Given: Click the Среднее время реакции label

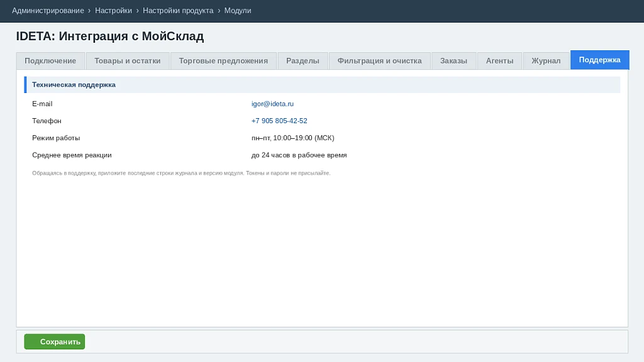Looking at the screenshot, I should [x=72, y=155].
